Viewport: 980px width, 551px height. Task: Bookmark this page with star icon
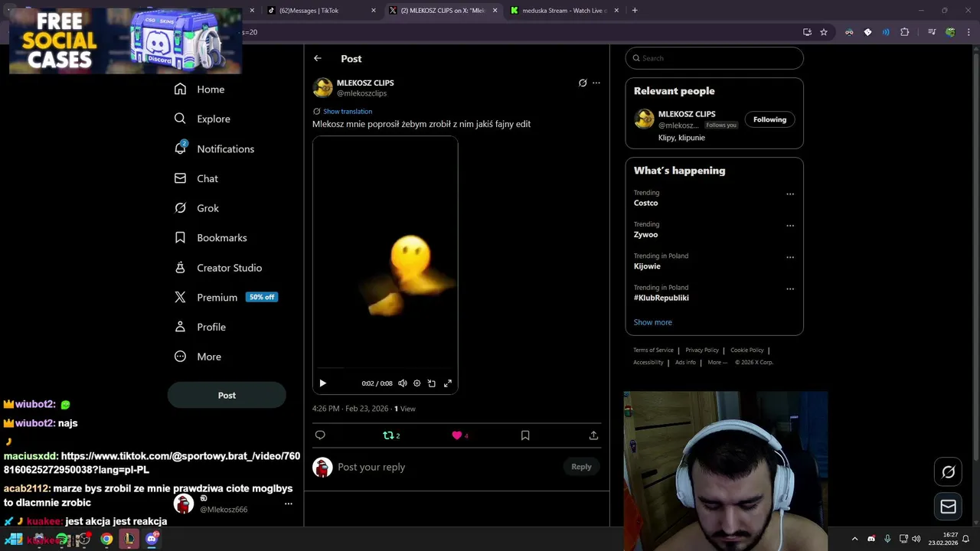(x=824, y=32)
